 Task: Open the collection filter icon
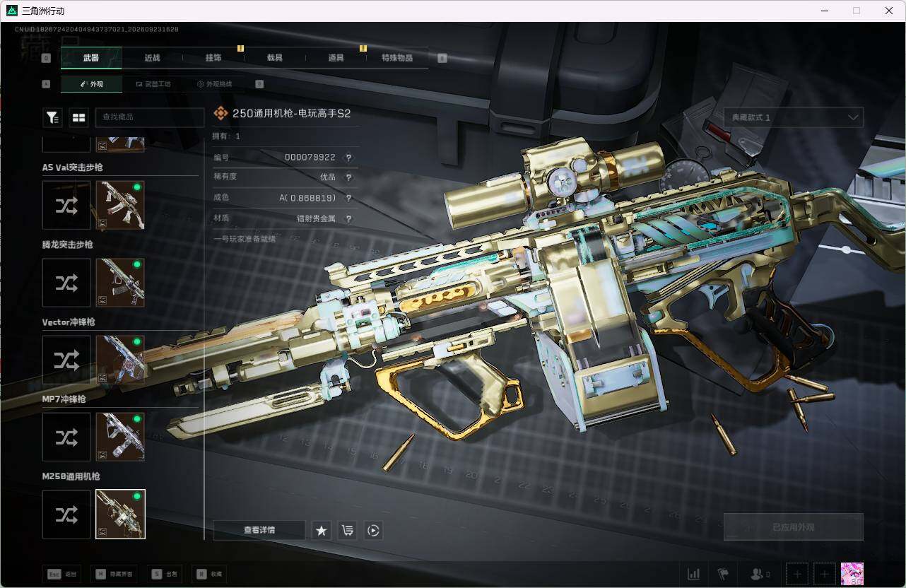[x=52, y=117]
